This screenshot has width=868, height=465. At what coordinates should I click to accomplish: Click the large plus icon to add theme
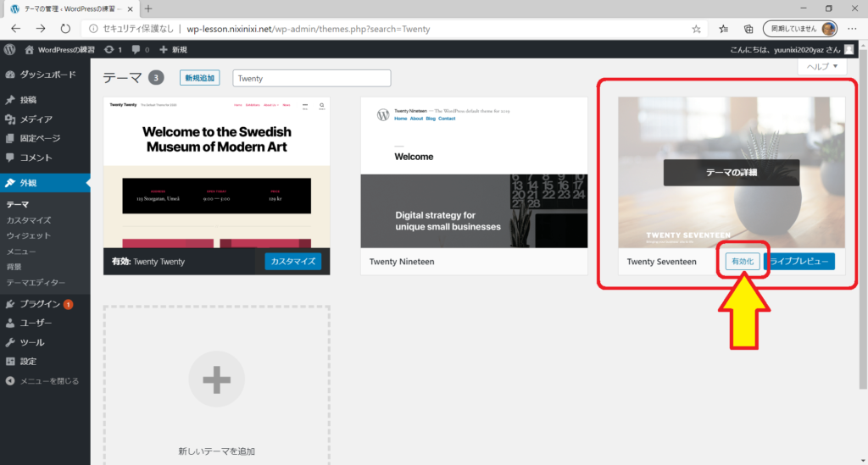pyautogui.click(x=216, y=380)
